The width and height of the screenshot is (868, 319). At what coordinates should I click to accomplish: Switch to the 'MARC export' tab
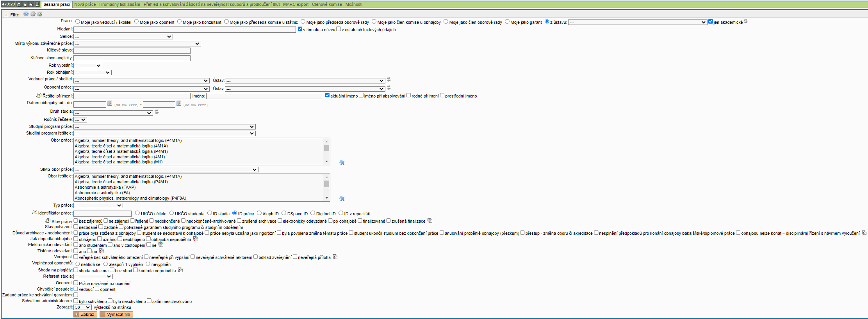click(x=296, y=4)
